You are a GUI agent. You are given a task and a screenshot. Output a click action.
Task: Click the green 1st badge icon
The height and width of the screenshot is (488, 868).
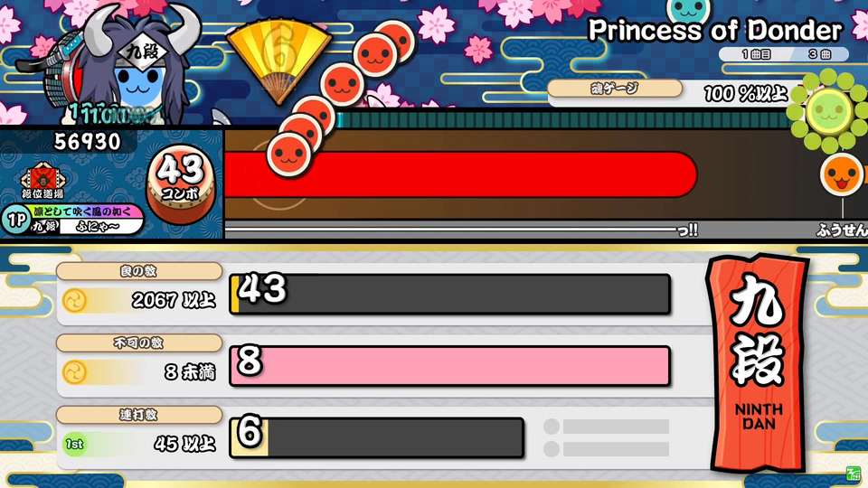(74, 445)
